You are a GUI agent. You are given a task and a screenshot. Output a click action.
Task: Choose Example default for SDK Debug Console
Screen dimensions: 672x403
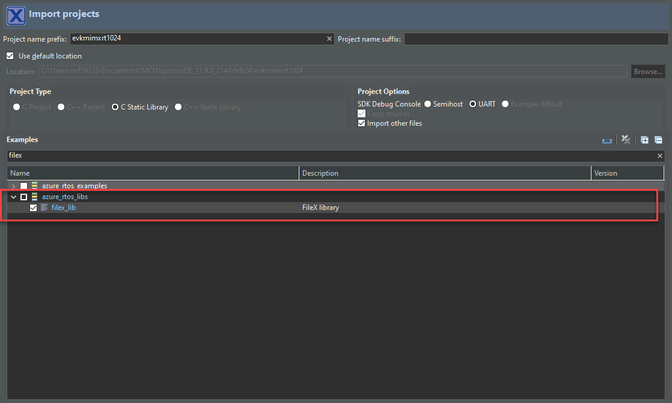click(x=505, y=104)
